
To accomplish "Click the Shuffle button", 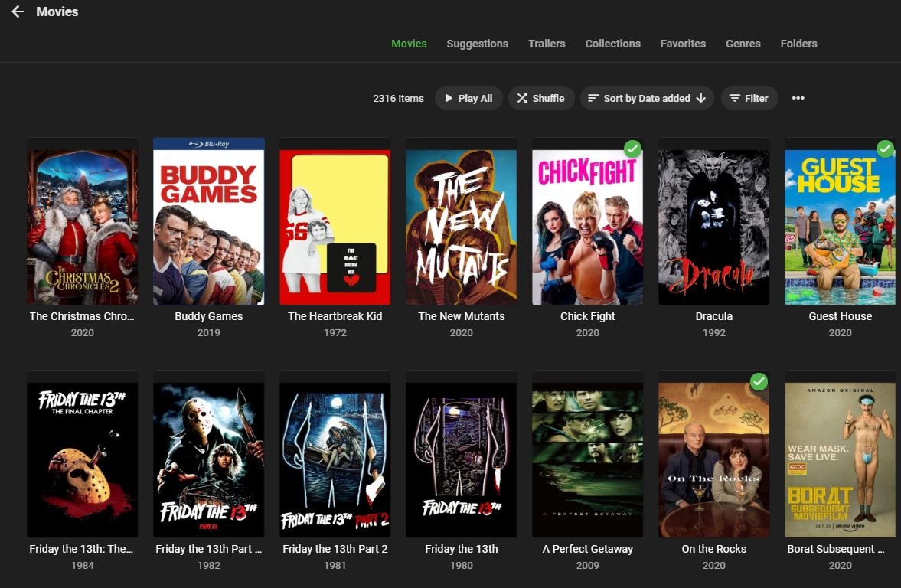I will 540,98.
